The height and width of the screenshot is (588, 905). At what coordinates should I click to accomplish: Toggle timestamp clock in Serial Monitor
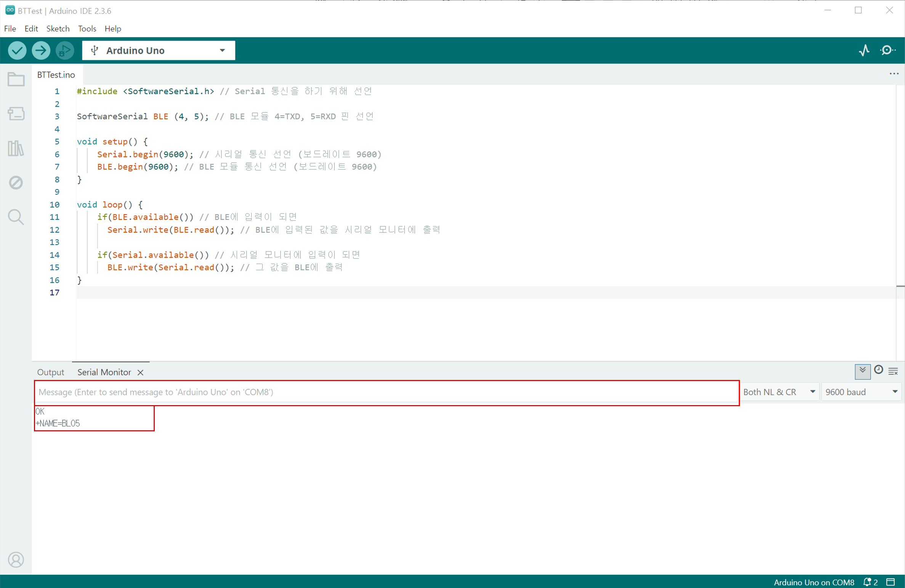click(x=878, y=370)
